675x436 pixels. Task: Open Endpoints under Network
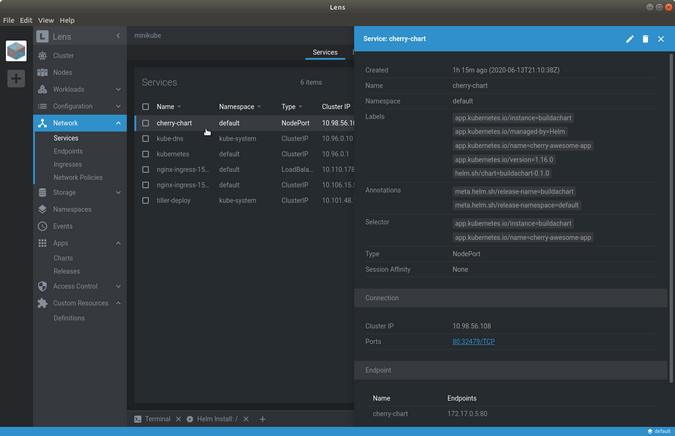[x=68, y=151]
